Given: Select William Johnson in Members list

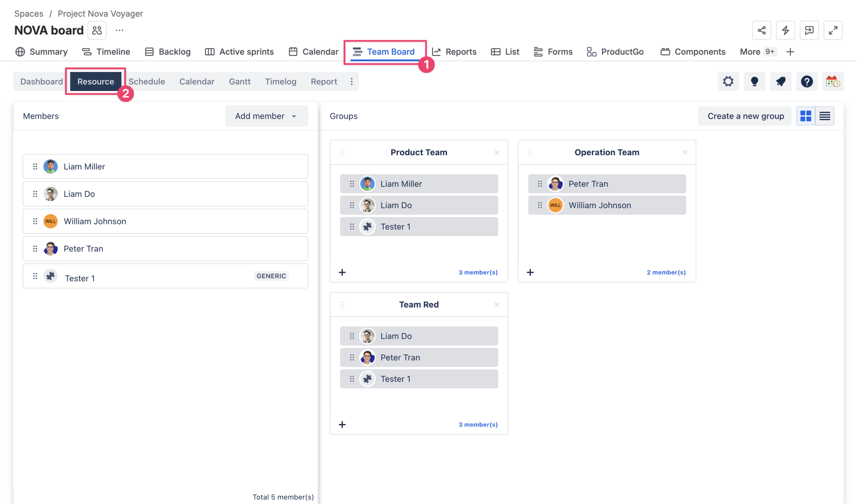Looking at the screenshot, I should click(165, 221).
